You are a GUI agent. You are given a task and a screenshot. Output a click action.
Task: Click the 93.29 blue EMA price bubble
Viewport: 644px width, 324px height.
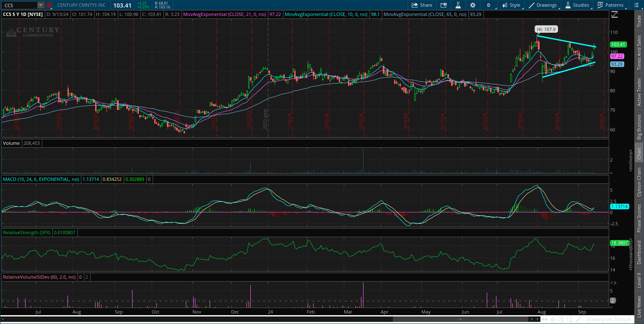pyautogui.click(x=617, y=64)
